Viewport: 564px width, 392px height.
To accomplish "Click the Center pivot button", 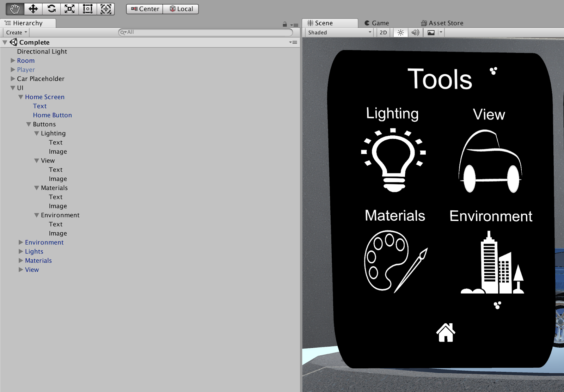I will pyautogui.click(x=145, y=9).
